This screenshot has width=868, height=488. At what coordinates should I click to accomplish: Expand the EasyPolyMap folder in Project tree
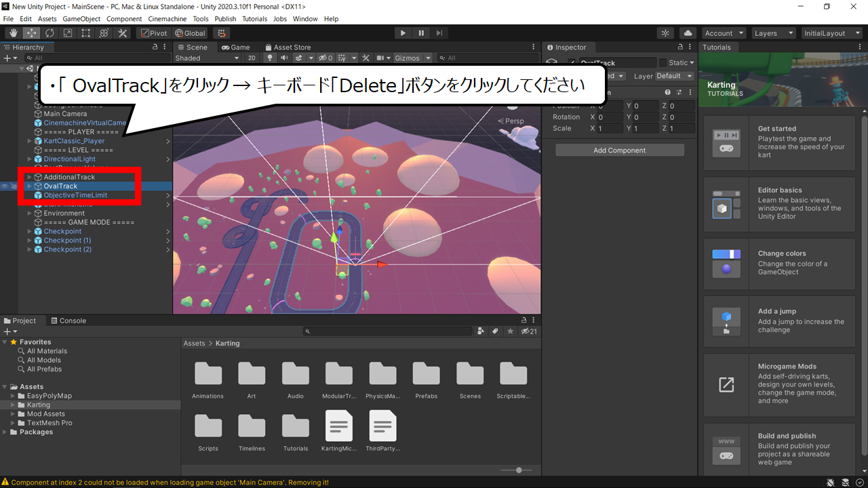[13, 396]
